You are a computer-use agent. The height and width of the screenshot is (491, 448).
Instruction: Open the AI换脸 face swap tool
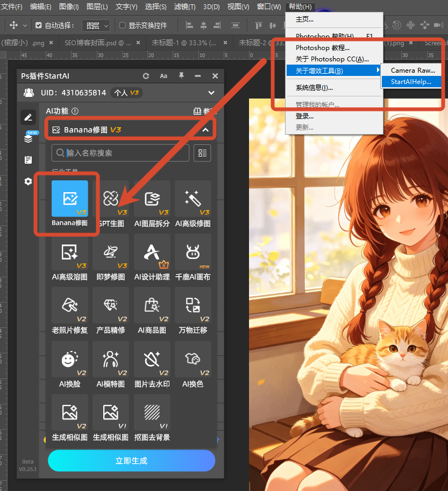point(70,359)
